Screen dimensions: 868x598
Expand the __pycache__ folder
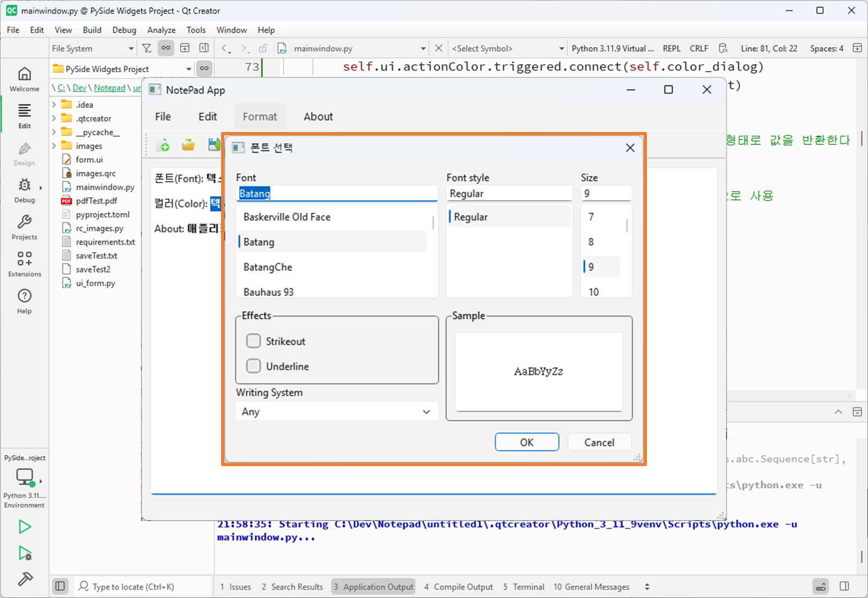point(54,132)
